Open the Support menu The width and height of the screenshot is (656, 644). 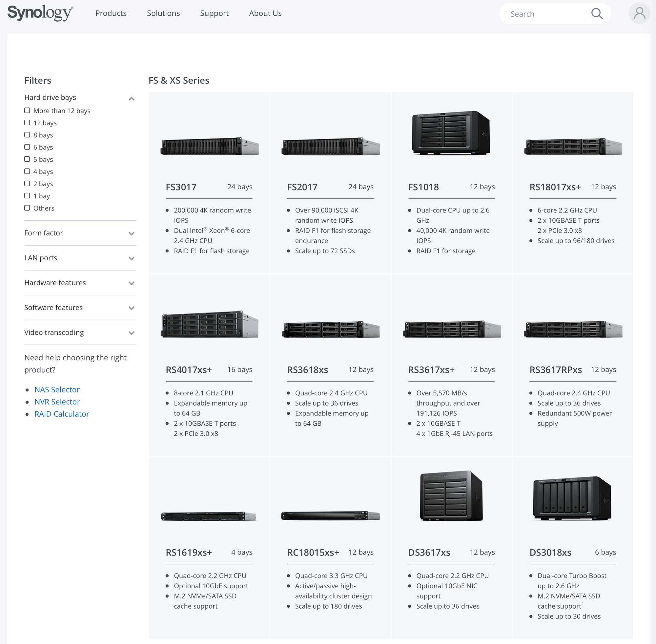tap(214, 13)
